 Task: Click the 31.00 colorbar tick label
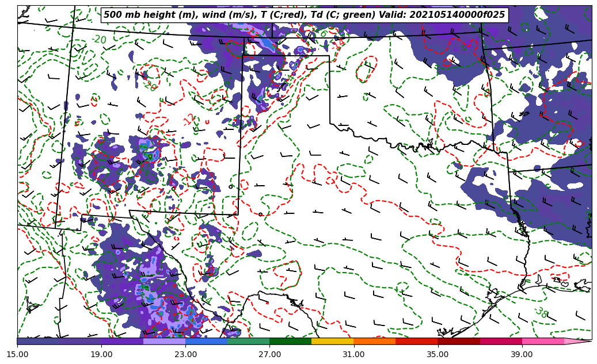(353, 354)
